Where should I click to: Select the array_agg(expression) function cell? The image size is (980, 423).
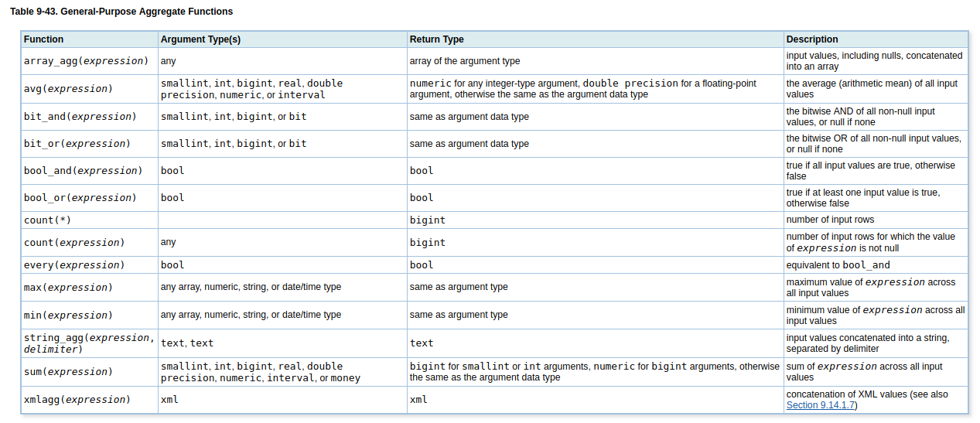coord(85,61)
